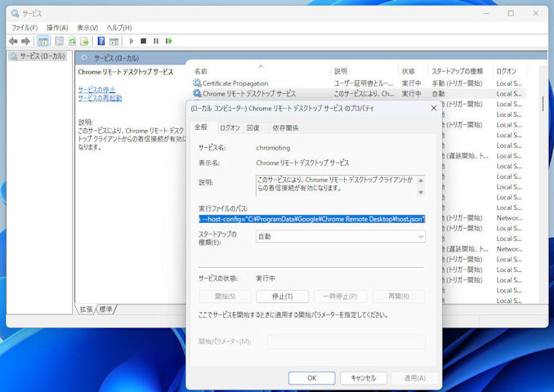Click the 停止(T) button
Viewport: 554px width, 392px height.
pos(282,296)
